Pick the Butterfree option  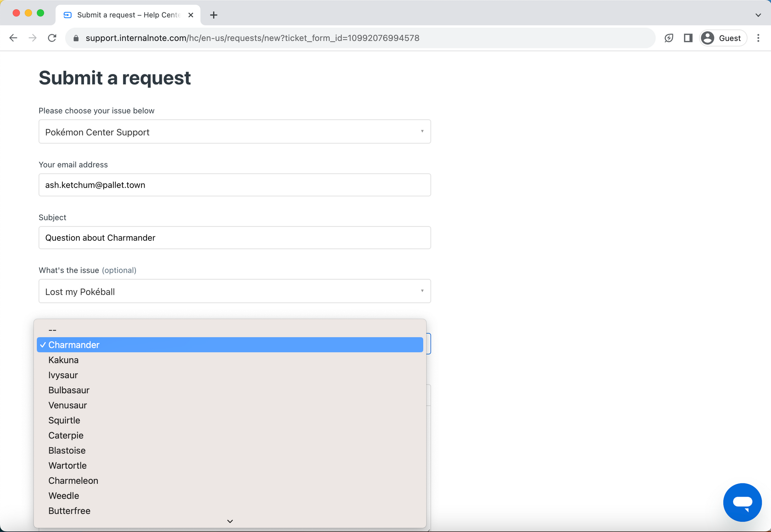click(69, 511)
